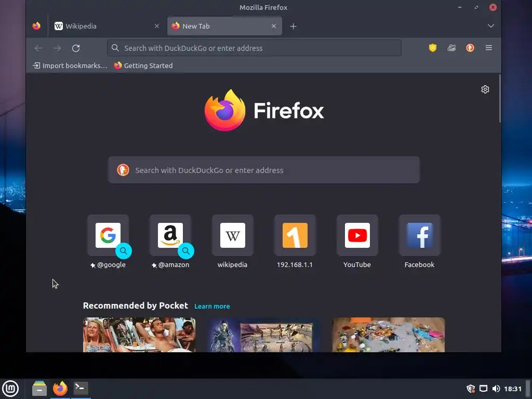
Task: Open Getting Started bookmark
Action: pyautogui.click(x=143, y=65)
